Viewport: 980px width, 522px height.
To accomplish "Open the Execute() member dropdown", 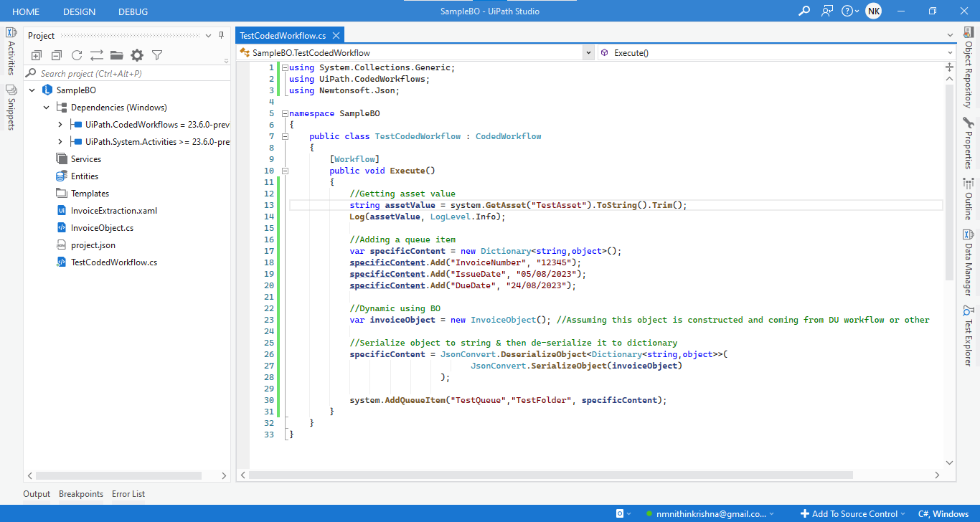I will click(x=950, y=52).
